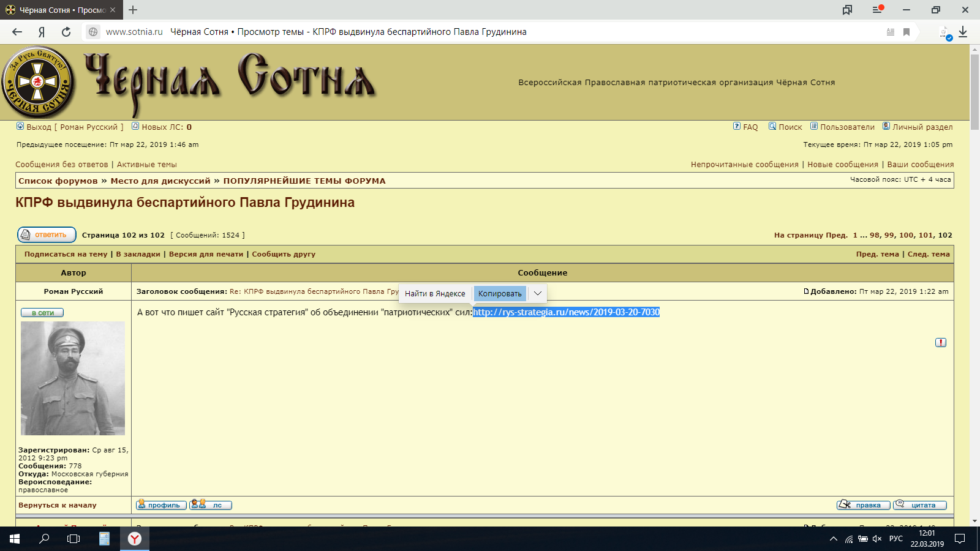Click the reader mode icon in address bar

[x=891, y=32]
